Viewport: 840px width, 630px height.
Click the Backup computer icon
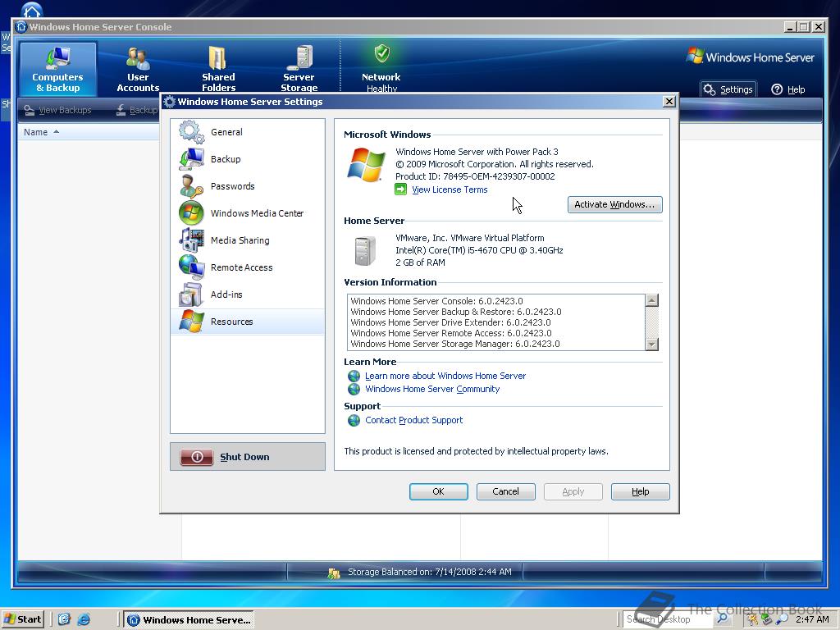point(191,159)
